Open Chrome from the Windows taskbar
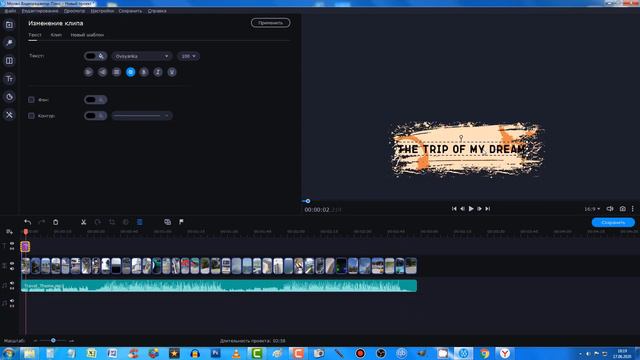The width and height of the screenshot is (640, 360). pyautogui.click(x=484, y=353)
